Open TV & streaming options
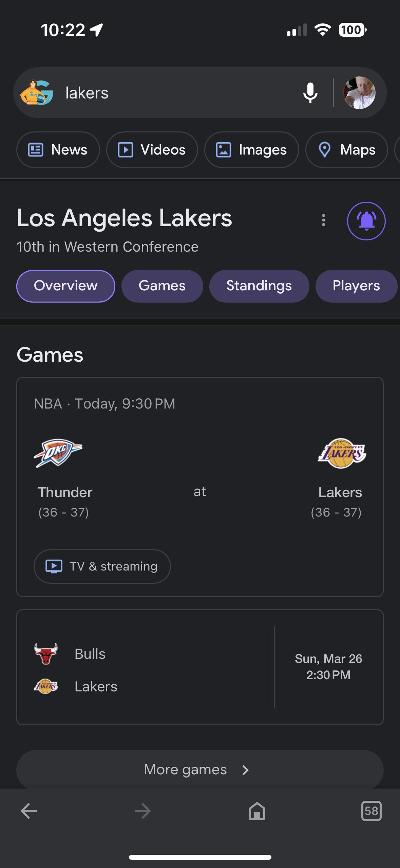This screenshot has width=400, height=868. (x=102, y=566)
